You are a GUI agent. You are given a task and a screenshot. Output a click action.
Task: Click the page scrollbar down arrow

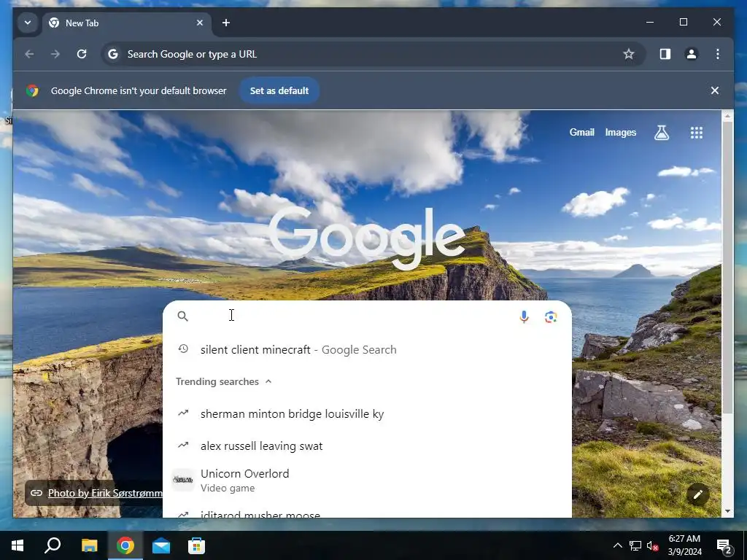(x=727, y=511)
